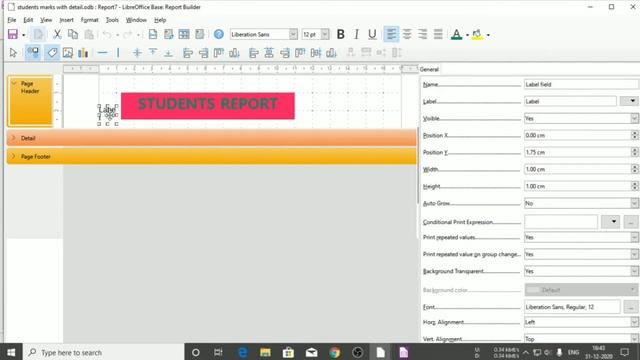Open the 12 pt font size dropdown
Screen dimensions: 640x360
point(325,34)
